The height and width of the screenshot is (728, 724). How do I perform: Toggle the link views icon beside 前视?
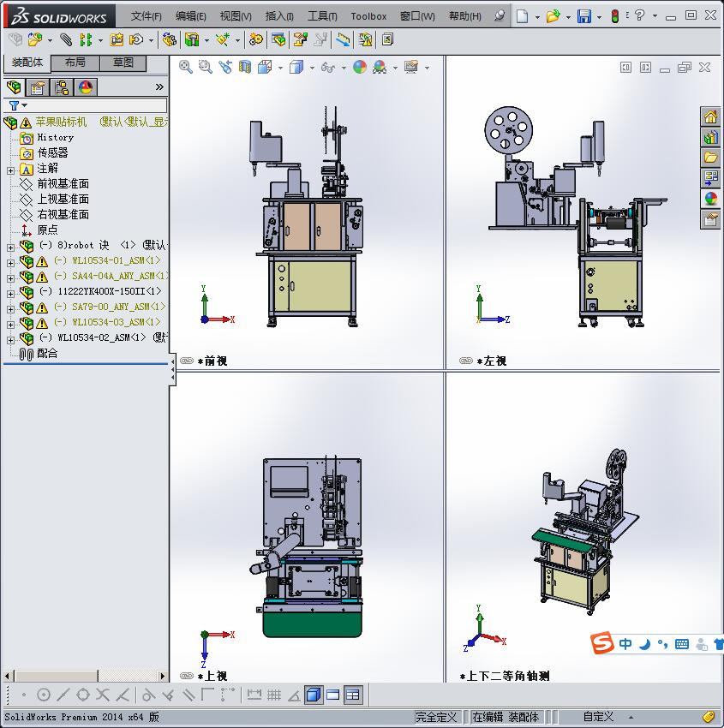[187, 361]
